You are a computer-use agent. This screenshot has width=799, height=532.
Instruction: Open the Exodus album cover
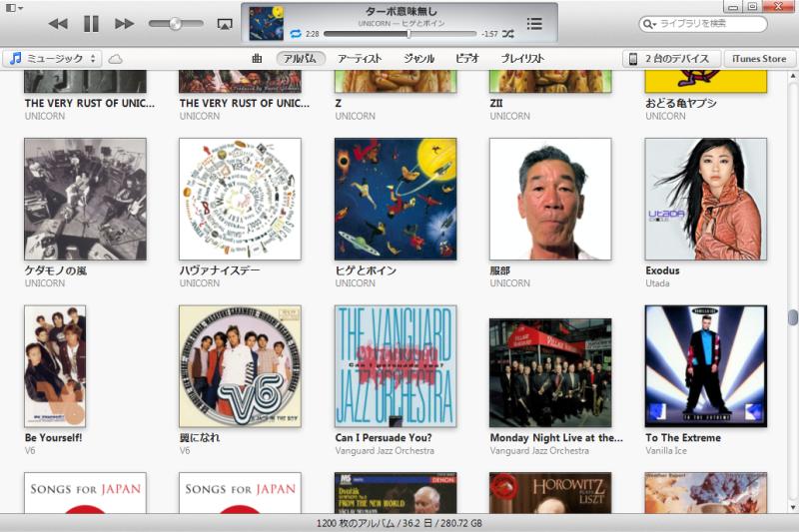pos(706,199)
